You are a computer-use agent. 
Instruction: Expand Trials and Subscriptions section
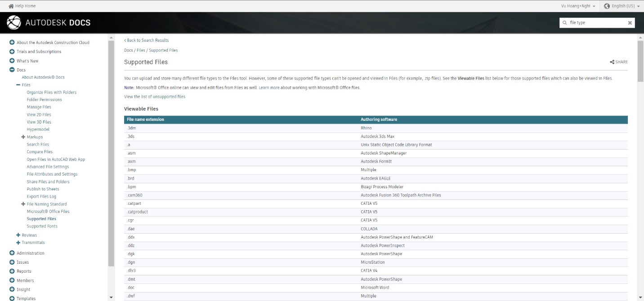[x=12, y=51]
